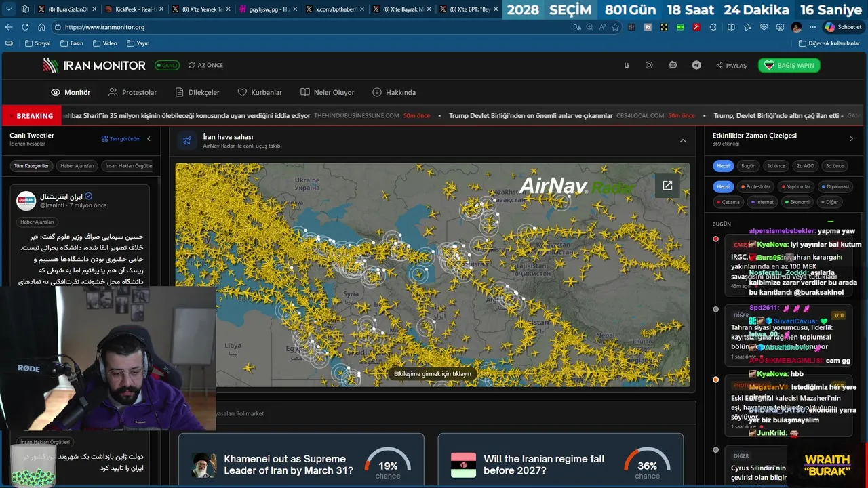Screen dimensions: 868x488
Task: Select the Haber Ajansları tweet filter
Action: click(77, 166)
